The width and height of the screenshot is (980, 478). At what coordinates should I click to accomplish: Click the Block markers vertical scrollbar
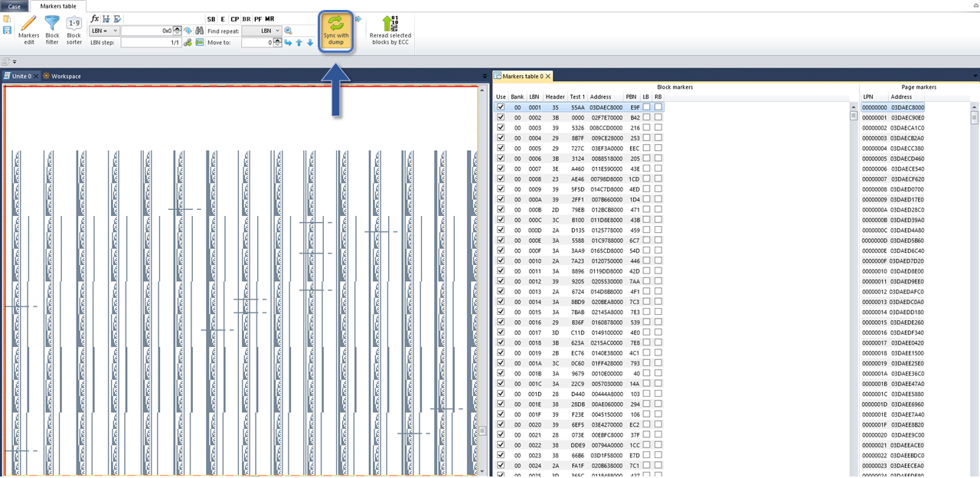(853, 290)
